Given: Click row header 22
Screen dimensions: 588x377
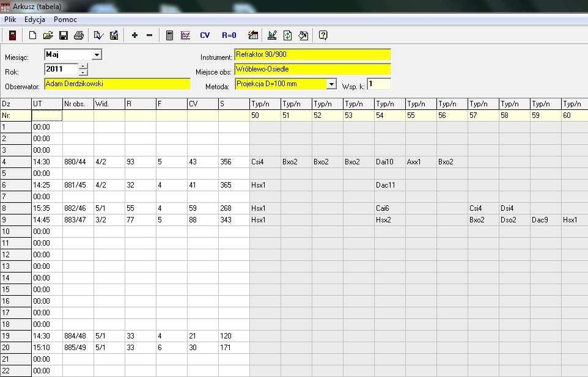Looking at the screenshot, I should pos(16,371).
